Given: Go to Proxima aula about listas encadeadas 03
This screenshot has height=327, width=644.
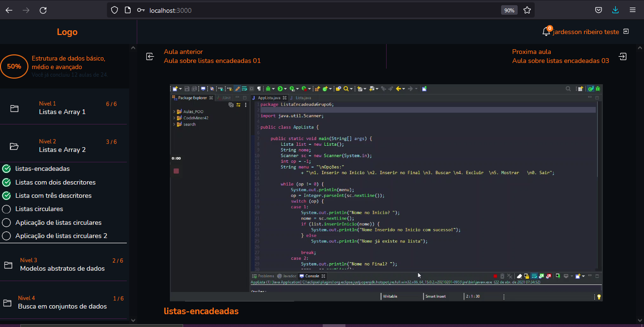Looking at the screenshot, I should tap(561, 56).
